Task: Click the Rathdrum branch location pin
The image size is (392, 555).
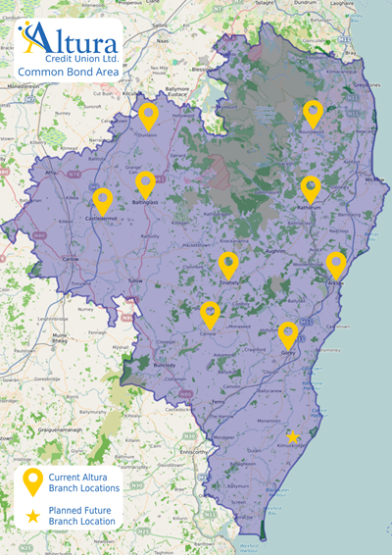Action: [x=311, y=189]
